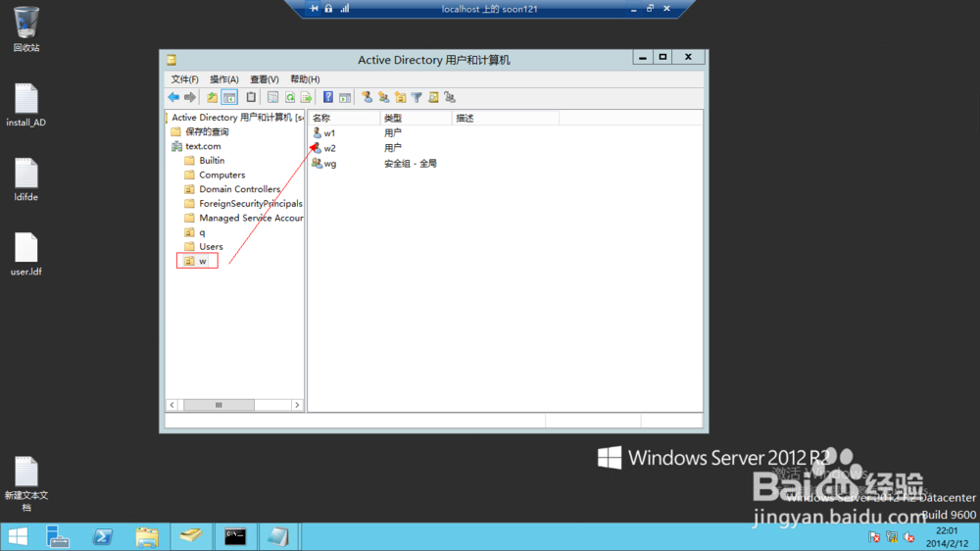
Task: Click the Forward arrow in the toolbar
Action: [x=189, y=98]
